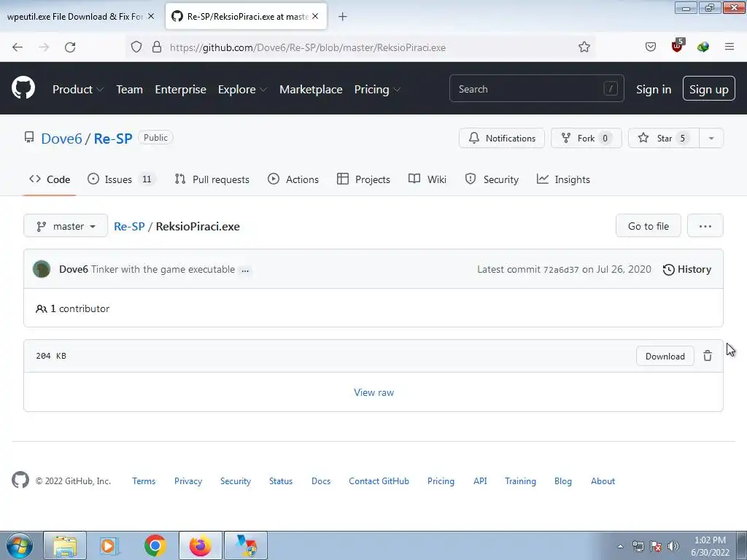Open the Firefox hamburger menu

(x=729, y=47)
